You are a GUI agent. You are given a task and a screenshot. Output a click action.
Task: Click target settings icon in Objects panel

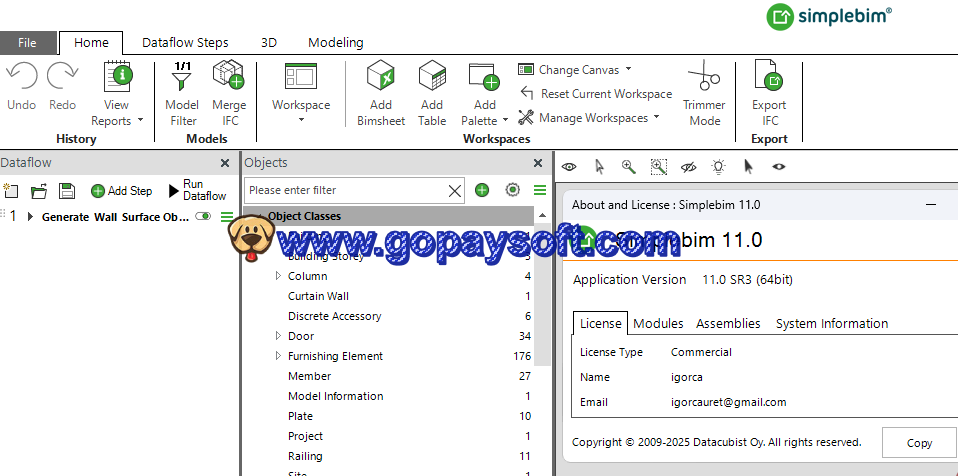click(513, 190)
